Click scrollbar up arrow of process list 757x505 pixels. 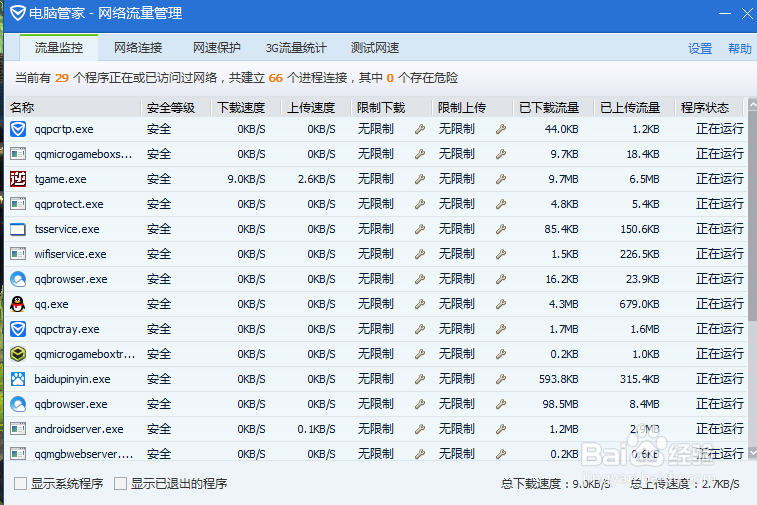coord(752,104)
